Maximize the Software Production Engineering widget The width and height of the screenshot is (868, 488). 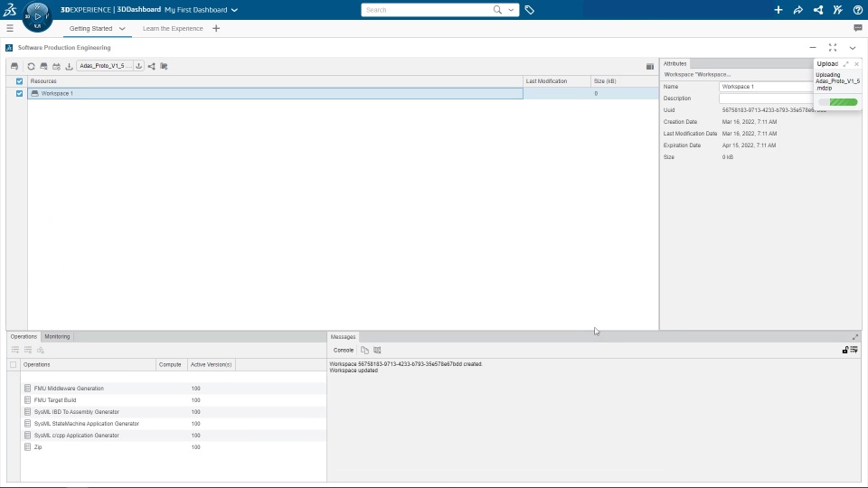(833, 48)
